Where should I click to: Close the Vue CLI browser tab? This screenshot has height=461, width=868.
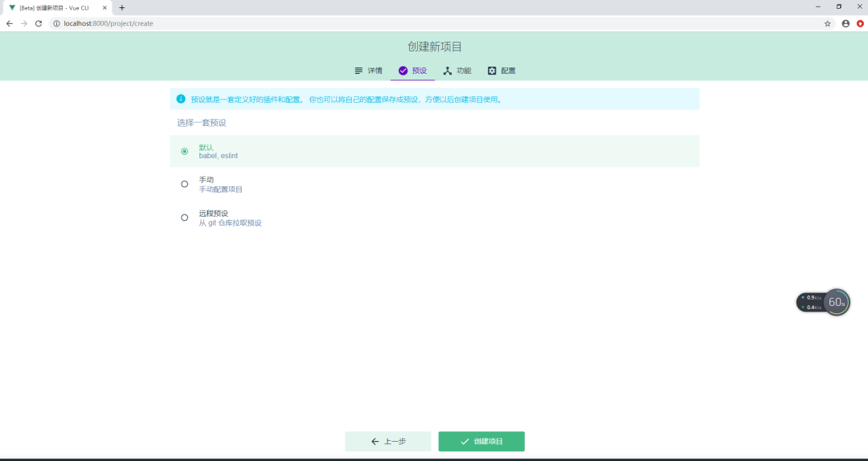tap(104, 7)
